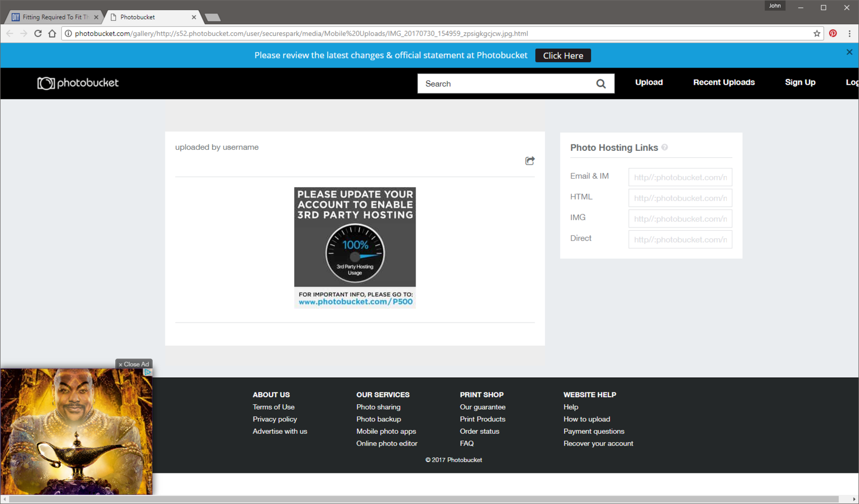Open Recent Uploads in the navigation bar
The width and height of the screenshot is (859, 504).
coord(724,83)
